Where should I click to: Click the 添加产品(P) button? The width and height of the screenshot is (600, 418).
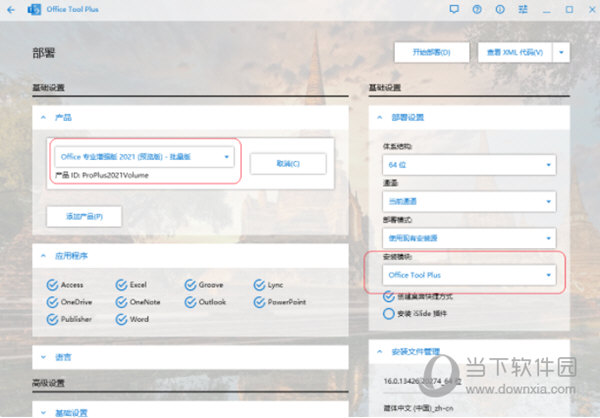pyautogui.click(x=84, y=216)
